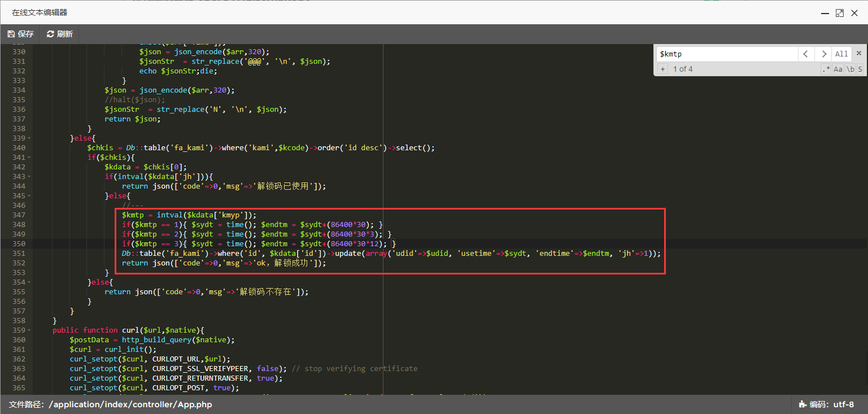This screenshot has width=868, height=414.
Task: Click the encoding (编码) icon in status bar
Action: tap(802, 404)
